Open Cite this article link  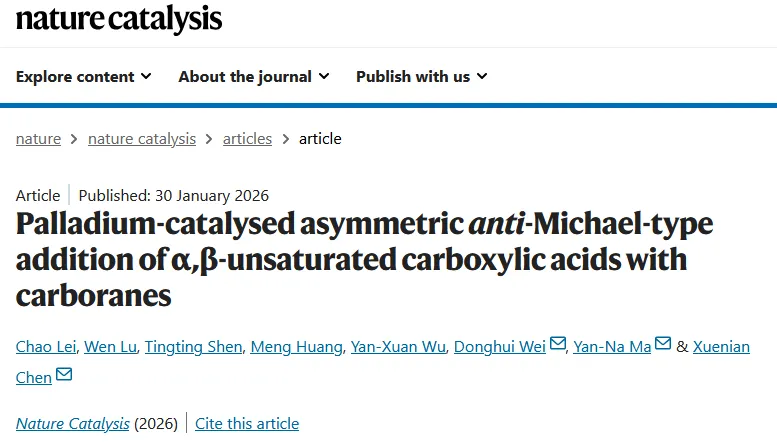[x=247, y=424]
